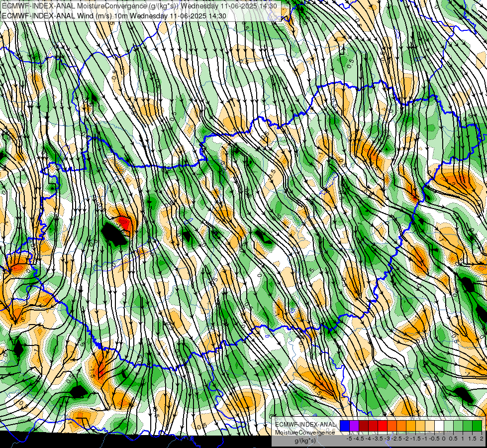Click the purple legend swatch
487x448 pixels.
coord(354,426)
